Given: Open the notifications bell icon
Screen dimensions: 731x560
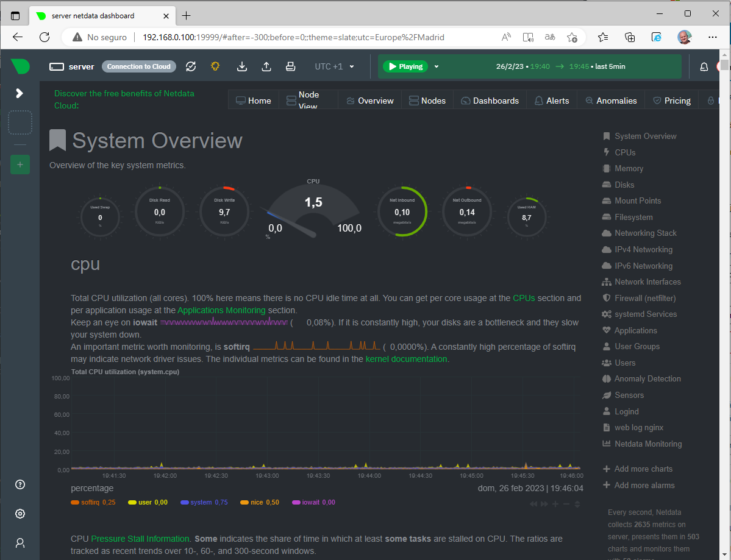Looking at the screenshot, I should (704, 66).
